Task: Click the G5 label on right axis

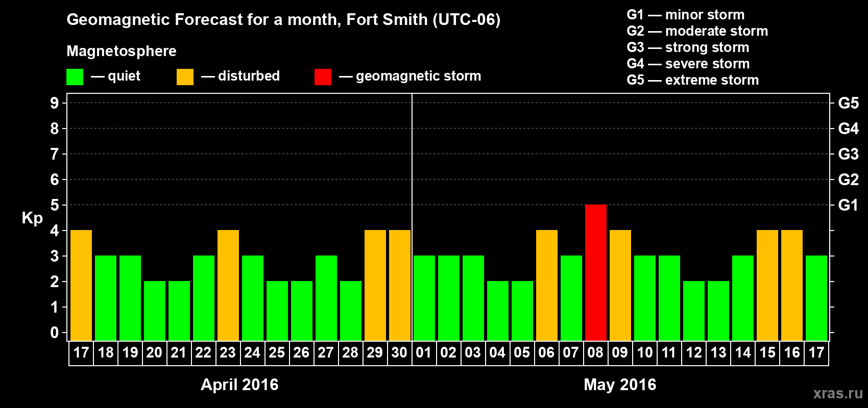Action: pos(849,103)
